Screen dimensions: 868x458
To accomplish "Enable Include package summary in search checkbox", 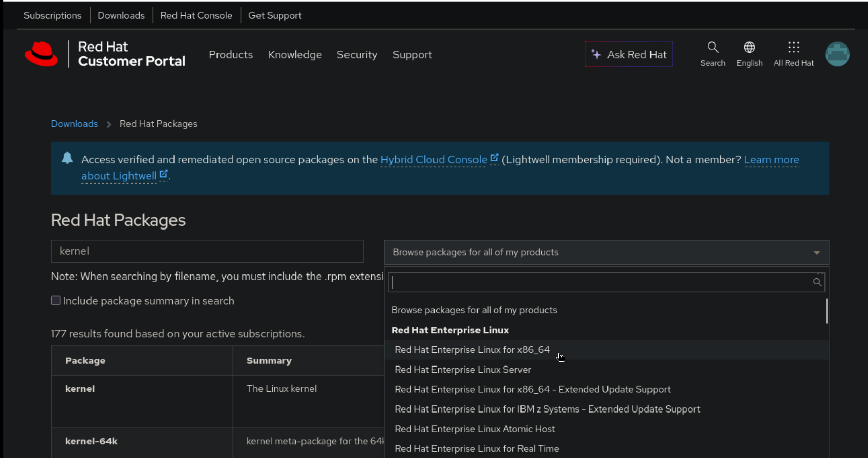I will pos(56,301).
